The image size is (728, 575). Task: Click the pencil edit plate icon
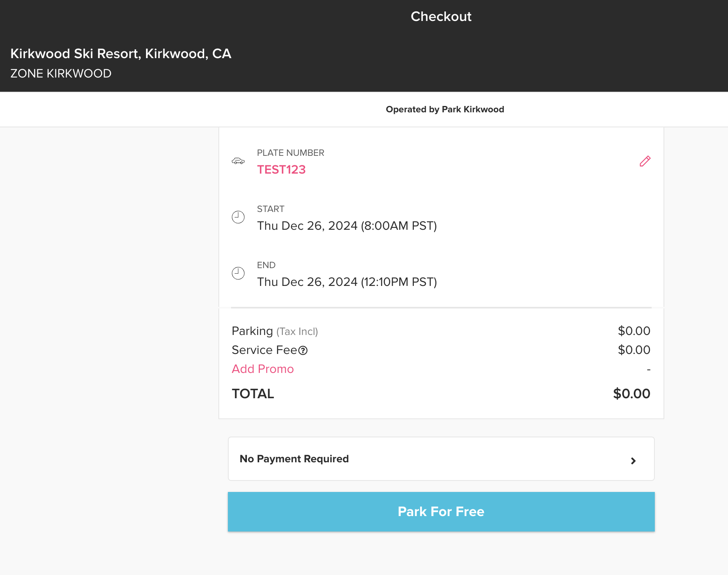pos(645,161)
